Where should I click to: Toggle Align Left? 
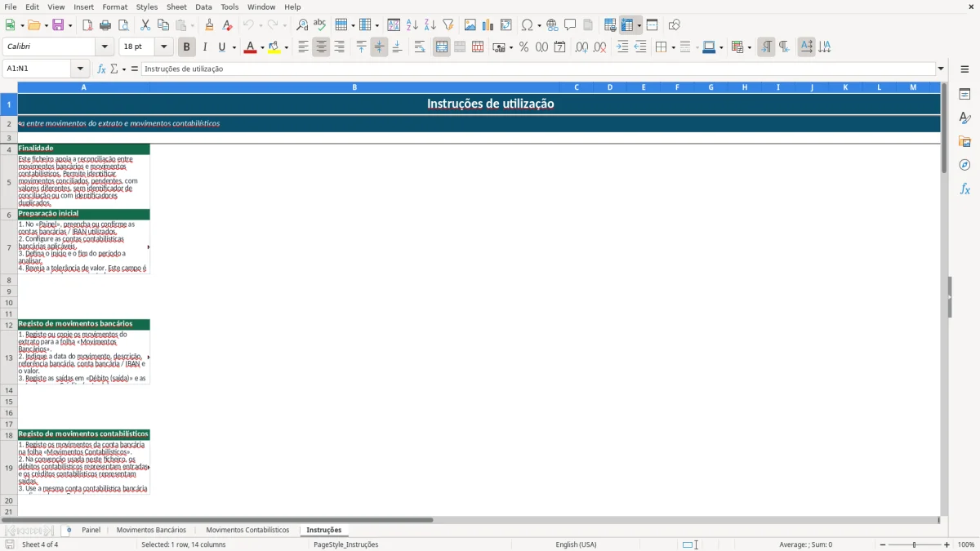[x=304, y=47]
